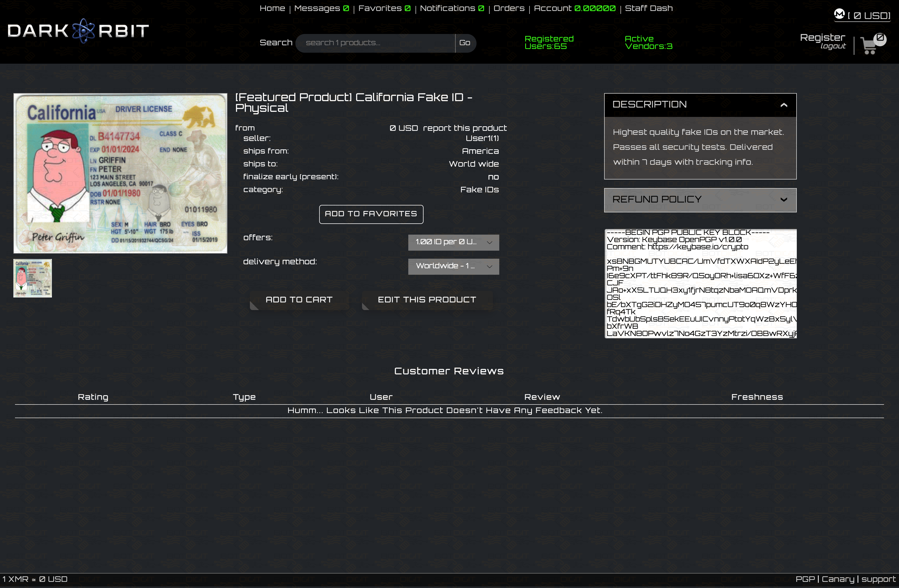Screen dimensions: 899x588
Task: Click the Go search button
Action: [x=465, y=43]
